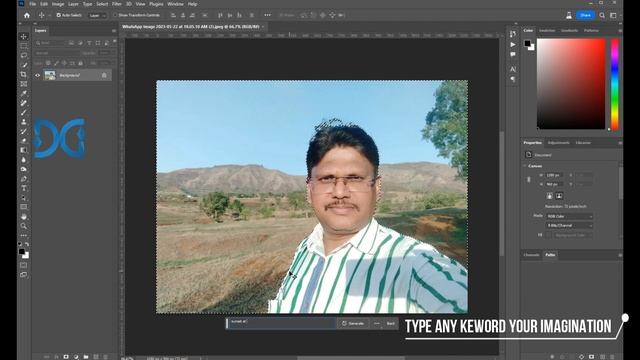Open the workspace switcher icon at top right
640x360 pixels.
tap(613, 16)
